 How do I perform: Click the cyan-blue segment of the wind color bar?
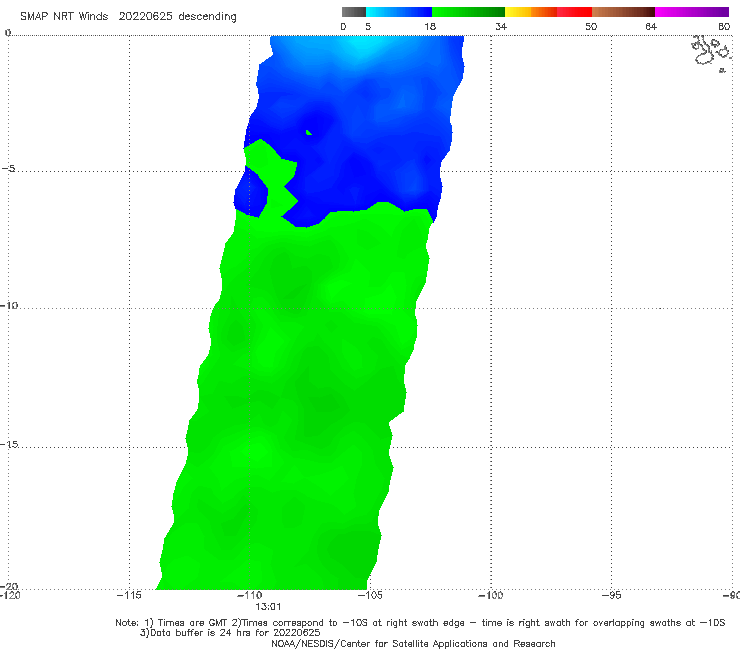[399, 12]
